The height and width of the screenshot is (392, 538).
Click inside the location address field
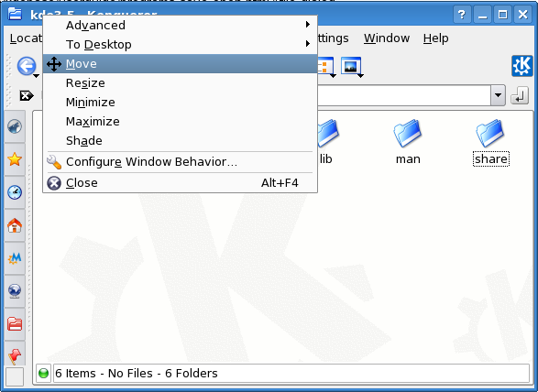404,95
